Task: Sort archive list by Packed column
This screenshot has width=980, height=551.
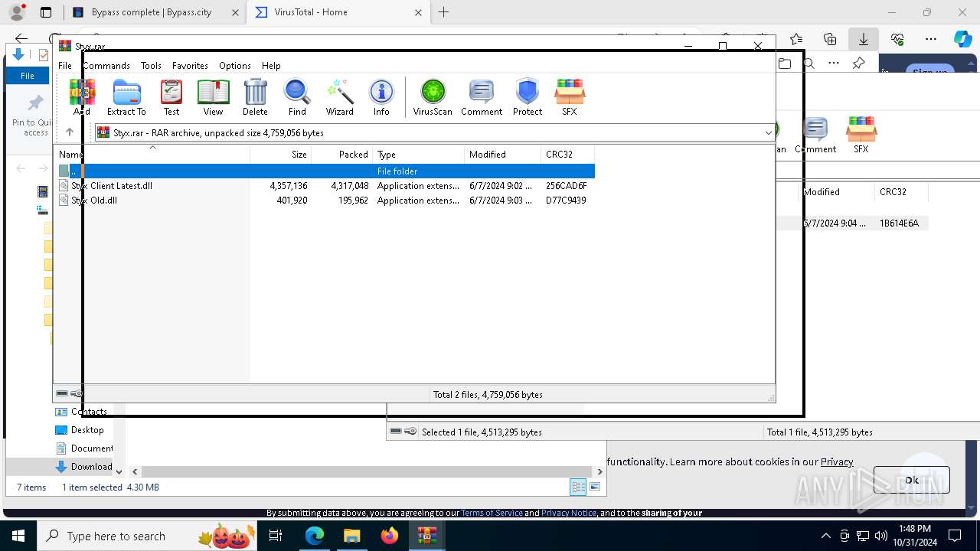Action: pos(342,154)
